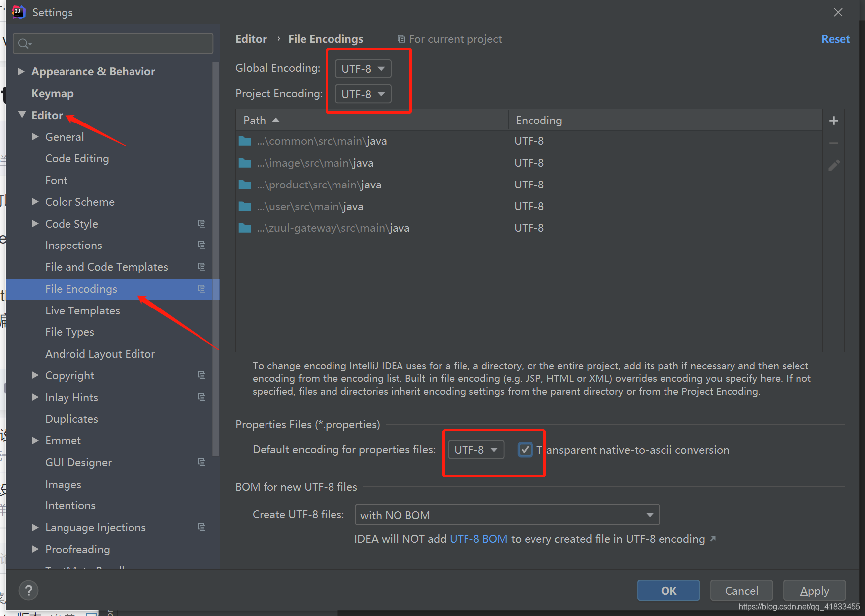Open the Project Encoding dropdown
865x616 pixels.
tap(363, 94)
